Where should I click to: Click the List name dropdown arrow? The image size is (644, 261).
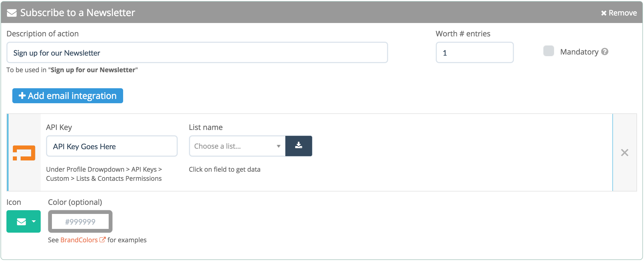tap(278, 146)
